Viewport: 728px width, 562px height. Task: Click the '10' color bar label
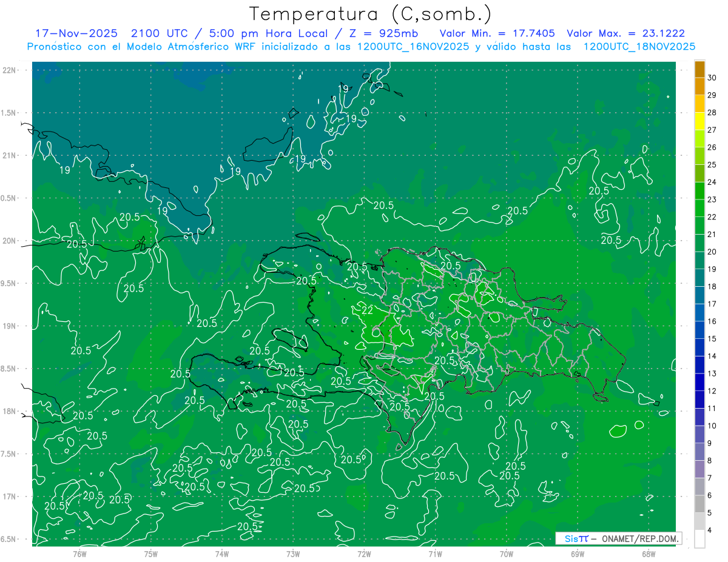tap(712, 426)
